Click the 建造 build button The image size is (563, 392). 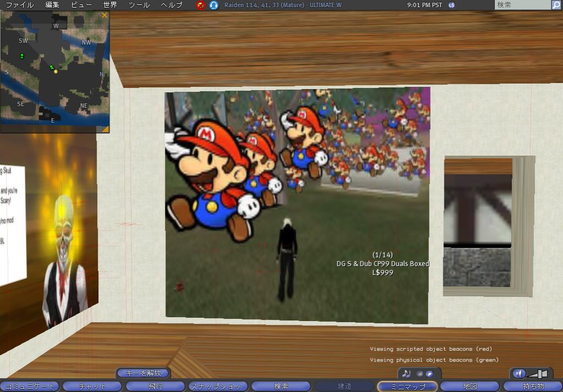[x=344, y=387]
